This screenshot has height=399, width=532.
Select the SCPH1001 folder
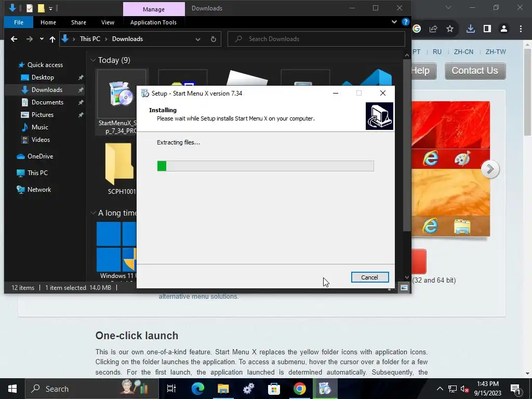119,169
